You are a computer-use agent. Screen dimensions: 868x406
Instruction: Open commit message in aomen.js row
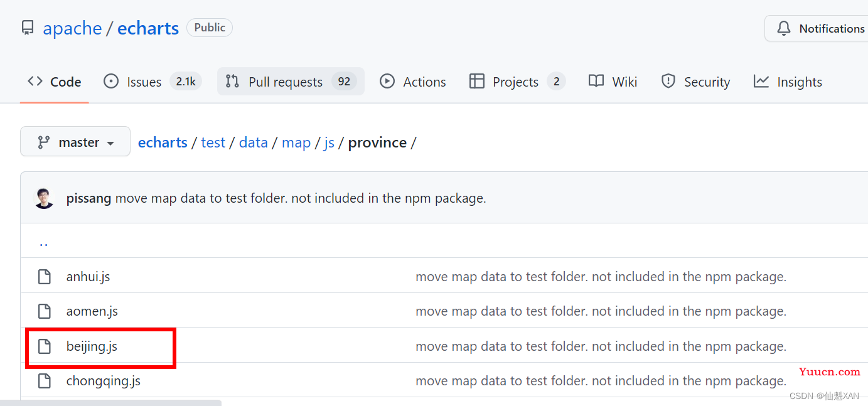coord(601,311)
